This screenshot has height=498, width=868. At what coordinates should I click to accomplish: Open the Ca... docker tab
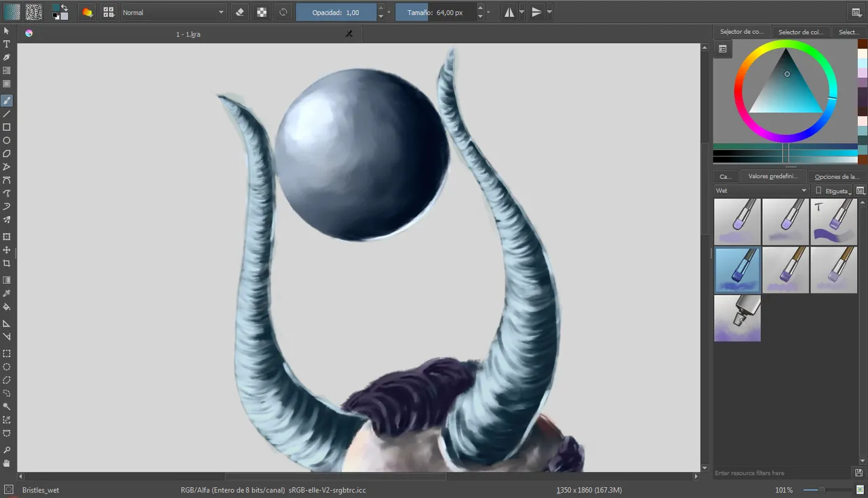point(726,177)
